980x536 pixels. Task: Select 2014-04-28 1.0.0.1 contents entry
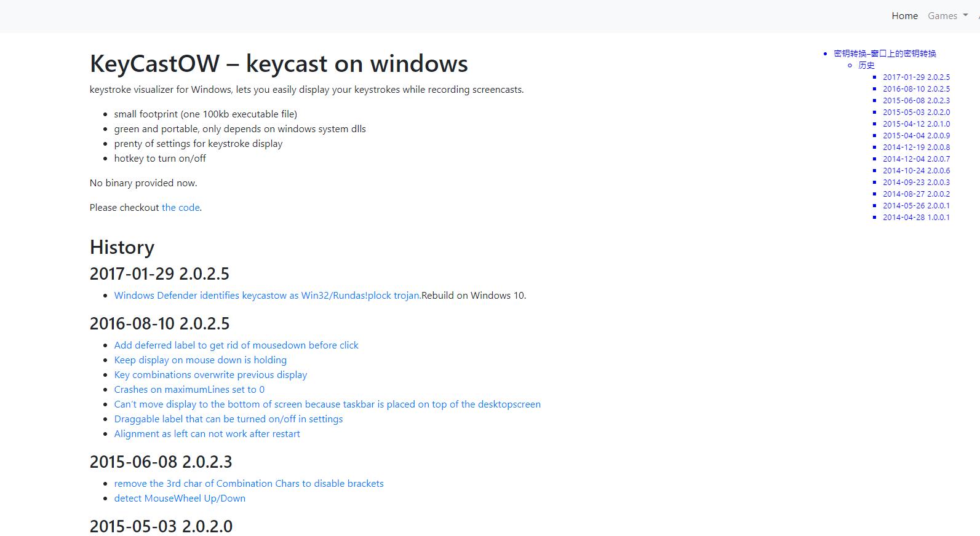916,217
